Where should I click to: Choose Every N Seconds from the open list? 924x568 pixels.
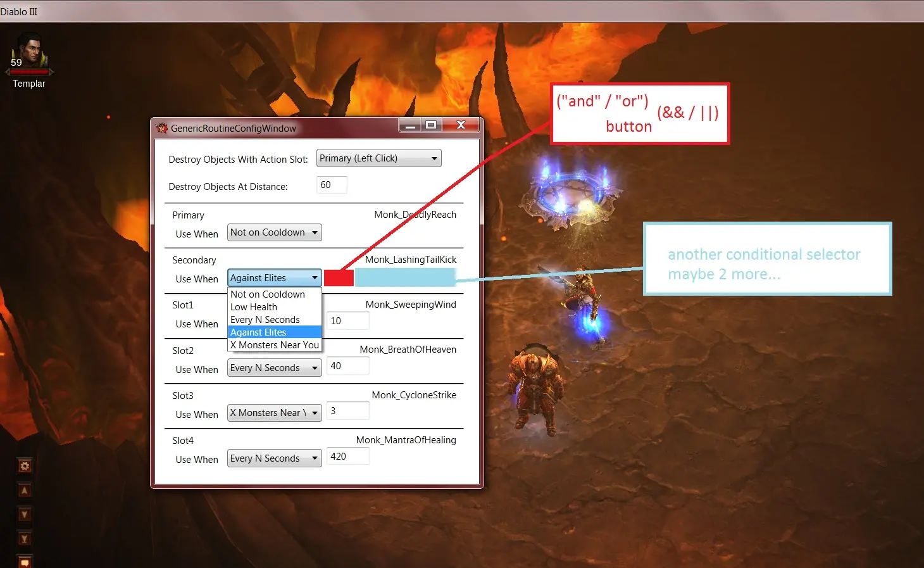pyautogui.click(x=274, y=320)
